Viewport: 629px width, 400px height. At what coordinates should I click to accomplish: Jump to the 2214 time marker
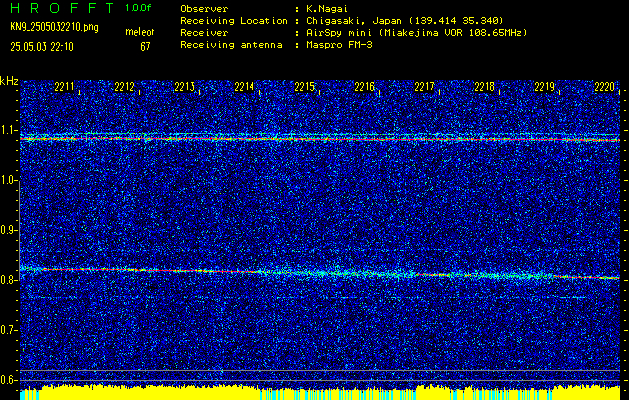click(x=245, y=87)
